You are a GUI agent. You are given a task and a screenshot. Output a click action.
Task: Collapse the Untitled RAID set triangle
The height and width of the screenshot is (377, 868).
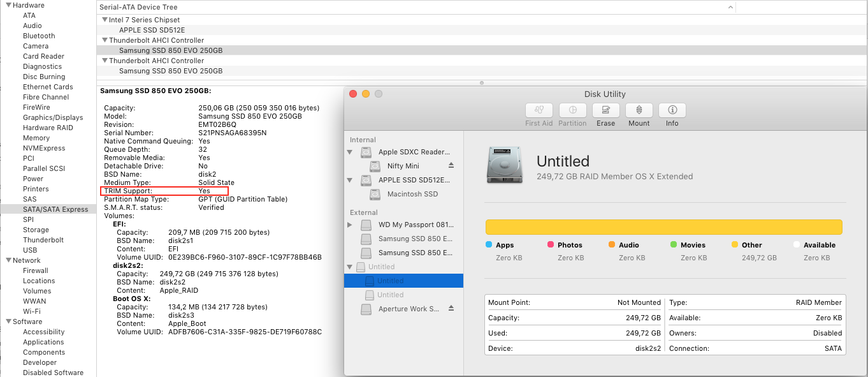click(x=349, y=267)
